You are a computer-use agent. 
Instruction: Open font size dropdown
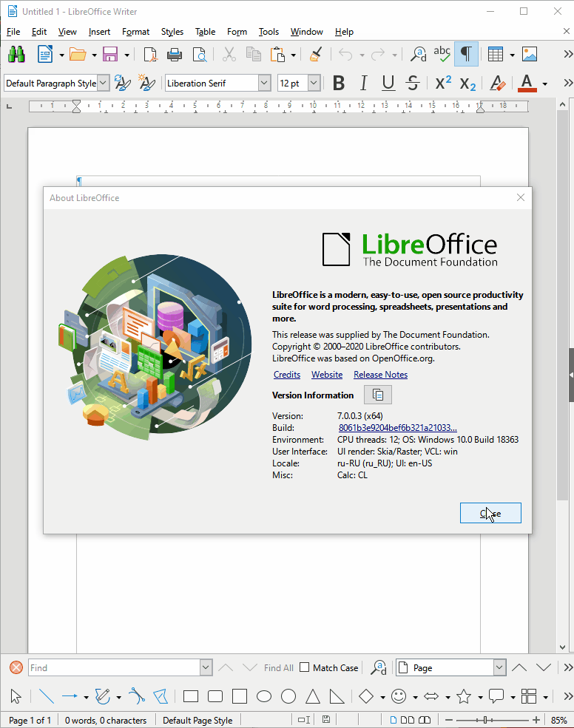point(314,83)
